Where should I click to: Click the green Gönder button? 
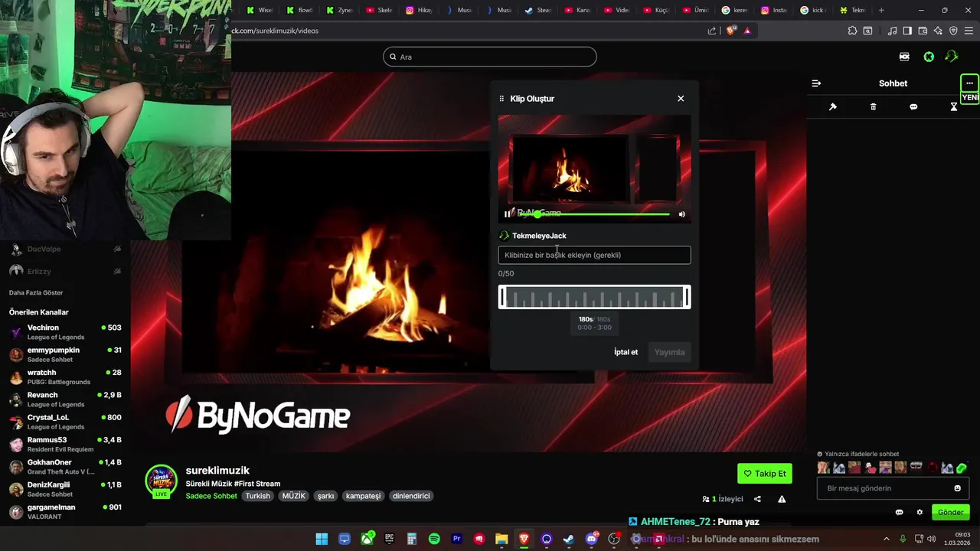point(951,513)
